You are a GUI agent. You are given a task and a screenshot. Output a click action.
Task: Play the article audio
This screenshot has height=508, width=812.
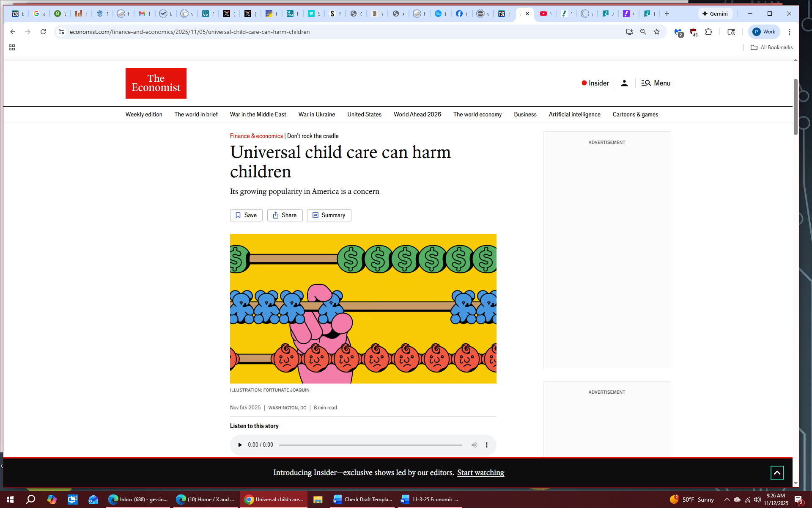point(240,445)
